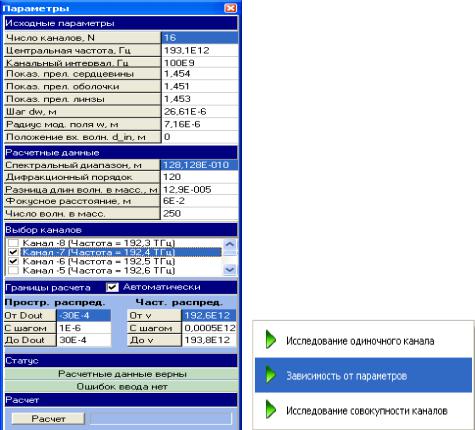Edit До Dout value 30E-4

tap(84, 340)
